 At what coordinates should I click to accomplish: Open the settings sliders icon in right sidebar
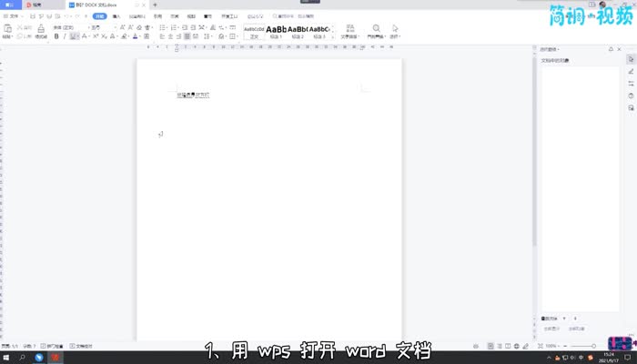(x=631, y=83)
